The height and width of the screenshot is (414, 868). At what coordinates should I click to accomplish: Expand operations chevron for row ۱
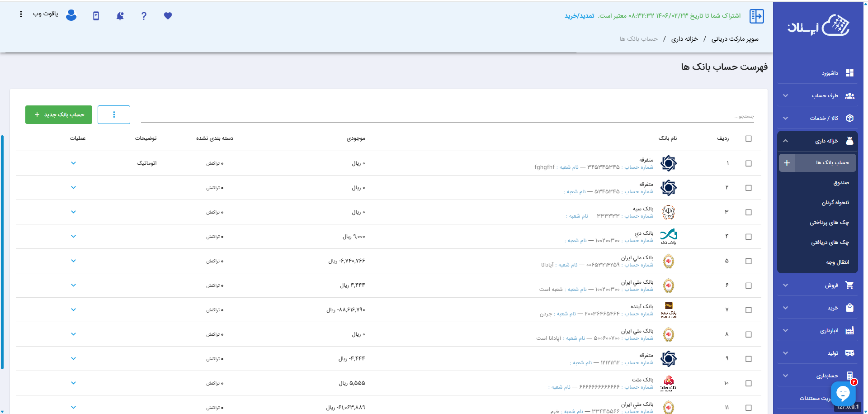coord(73,163)
